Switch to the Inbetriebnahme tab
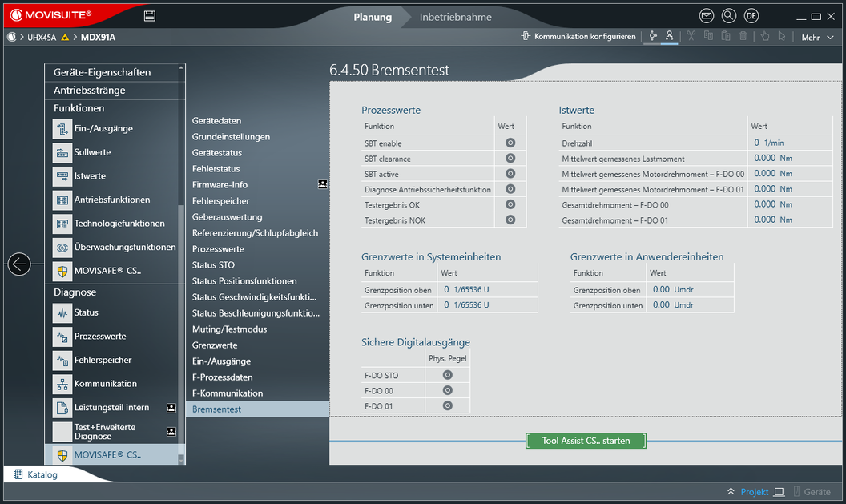 pyautogui.click(x=455, y=17)
